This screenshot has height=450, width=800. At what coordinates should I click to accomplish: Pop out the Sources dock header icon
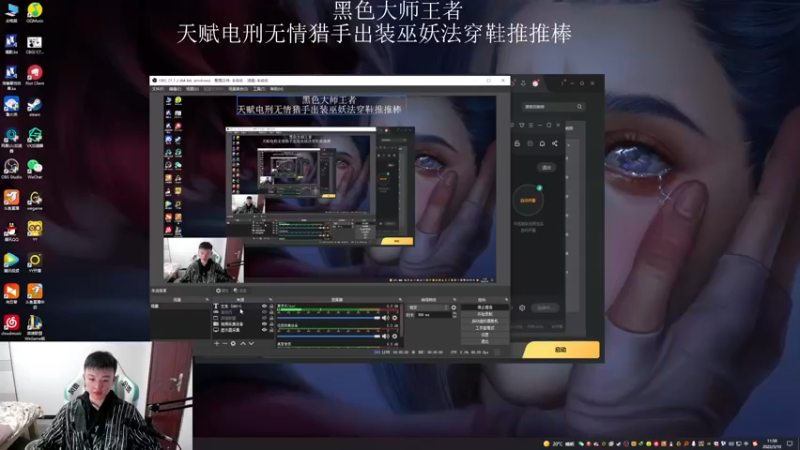[x=270, y=299]
